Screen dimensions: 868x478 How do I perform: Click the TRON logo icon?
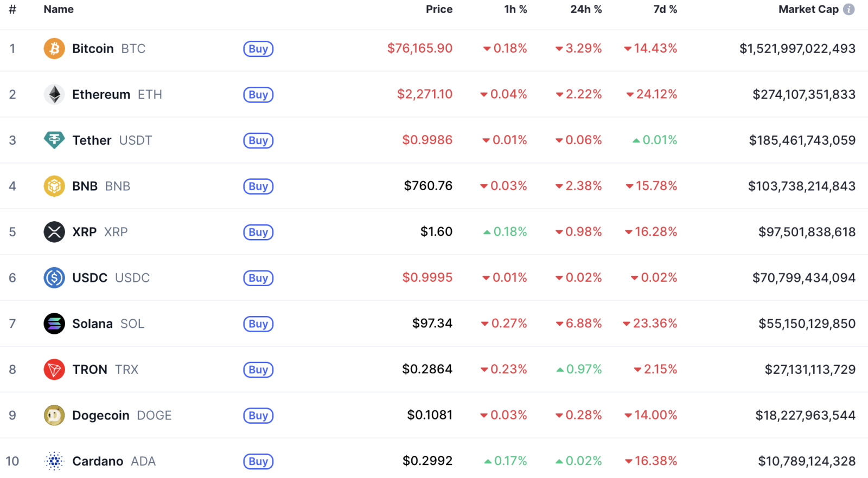coord(54,370)
